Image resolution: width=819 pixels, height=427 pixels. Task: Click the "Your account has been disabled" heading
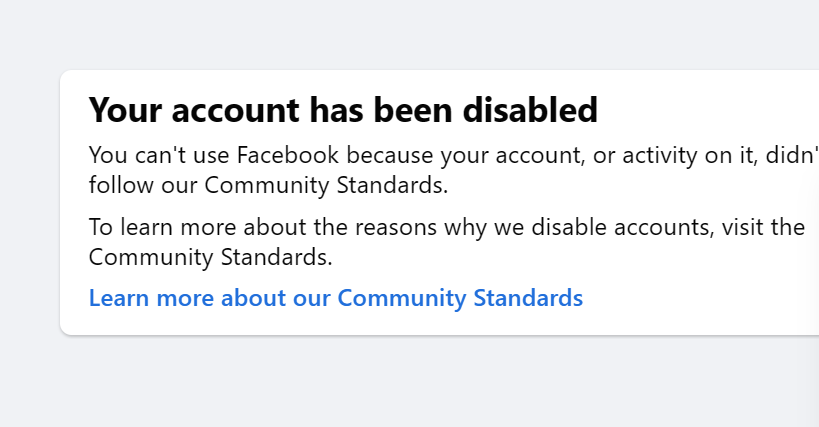pyautogui.click(x=343, y=110)
